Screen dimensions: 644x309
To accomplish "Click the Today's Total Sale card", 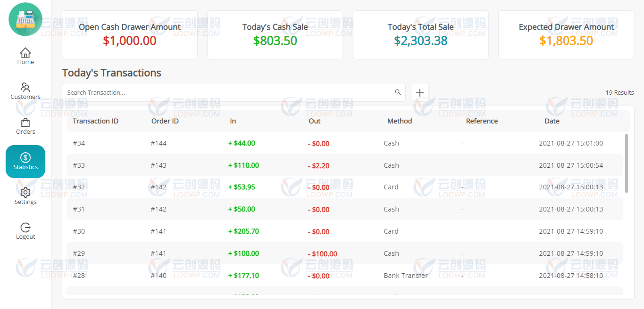I will click(x=421, y=35).
